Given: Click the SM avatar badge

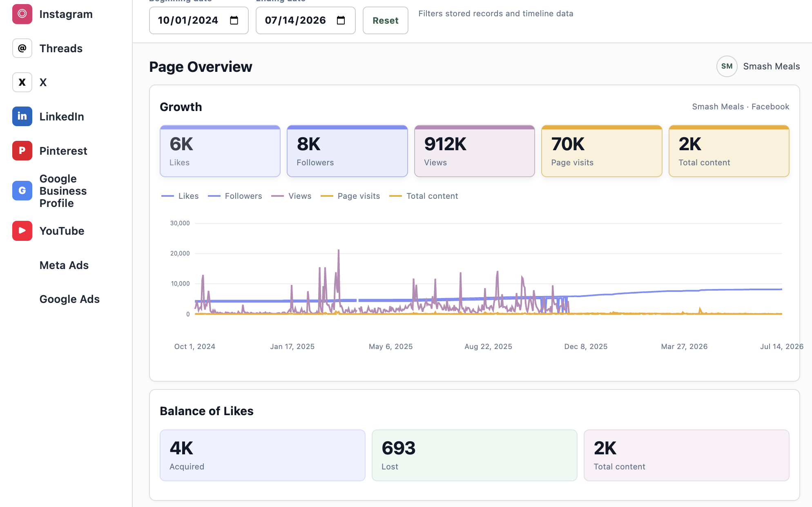Looking at the screenshot, I should tap(727, 66).
